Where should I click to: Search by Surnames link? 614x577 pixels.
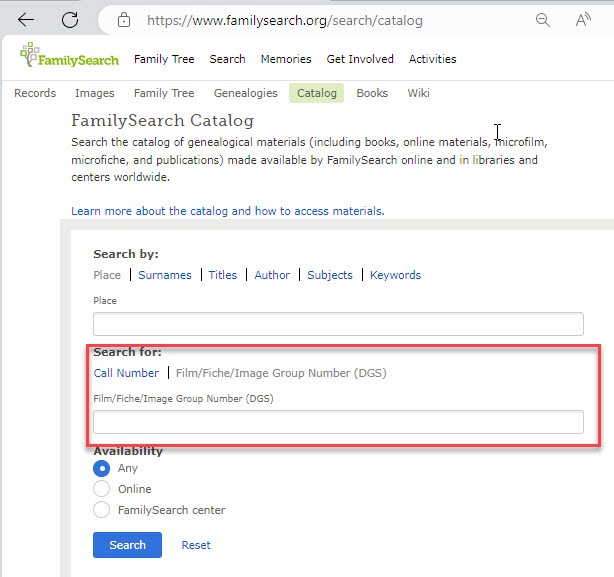(164, 275)
